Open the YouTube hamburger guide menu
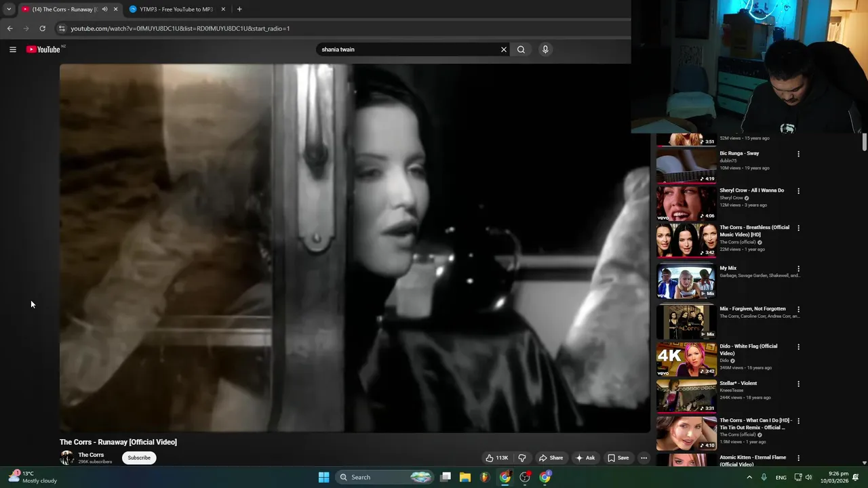This screenshot has height=488, width=868. click(13, 49)
